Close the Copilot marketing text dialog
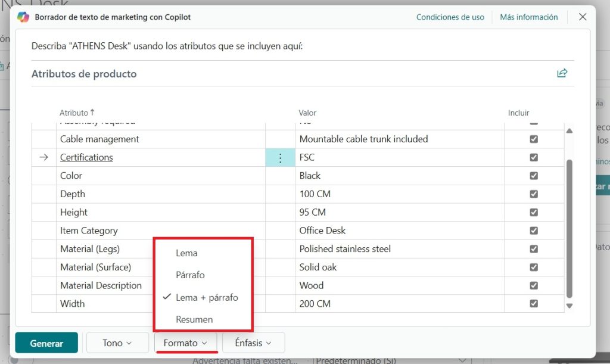610x364 pixels. (583, 17)
